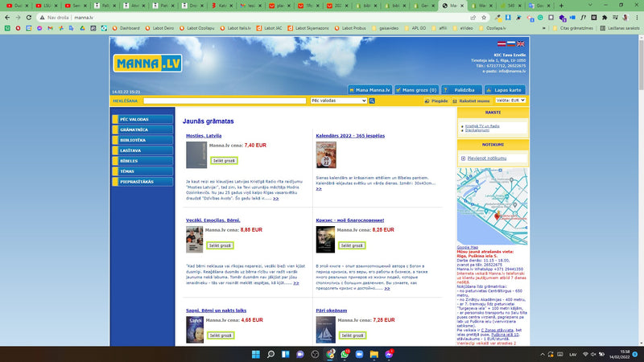
Task: Open a new tab with plus button
Action: pyautogui.click(x=561, y=6)
